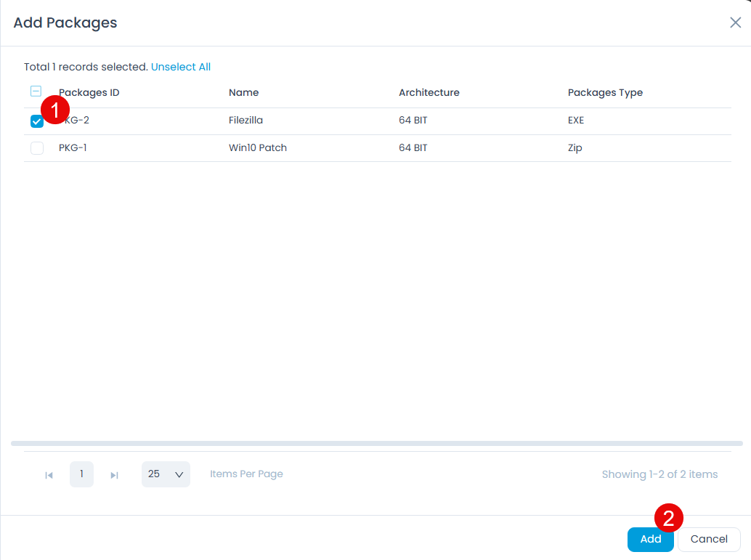Check the PKG-1 Win10 Patch checkbox
This screenshot has width=751, height=560.
[36, 147]
